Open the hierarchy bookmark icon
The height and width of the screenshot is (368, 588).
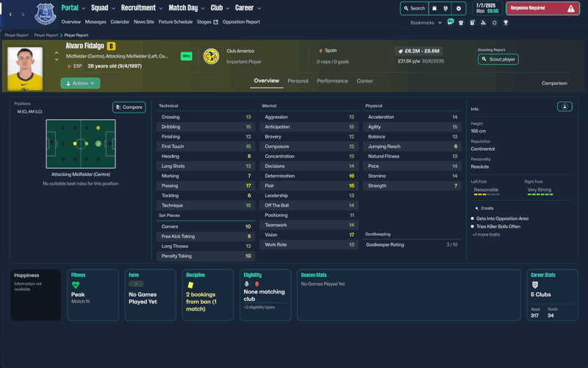point(483,23)
